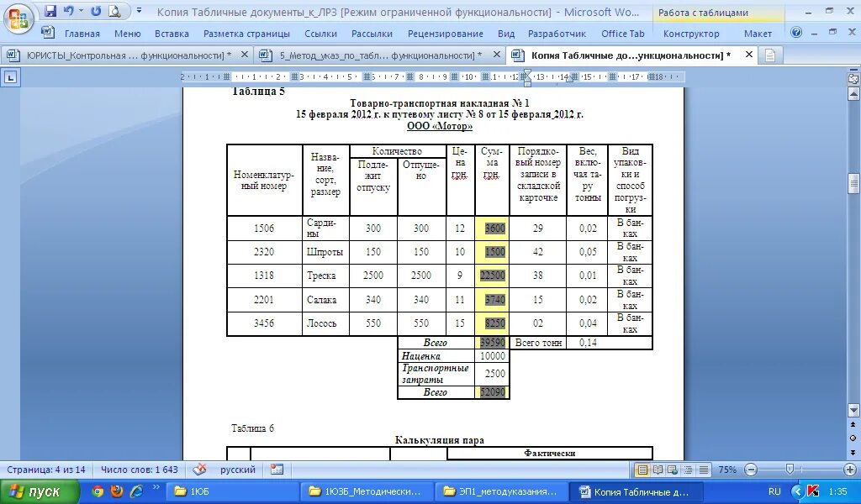Open the Макет table tools tab
861x504 pixels.
(758, 34)
